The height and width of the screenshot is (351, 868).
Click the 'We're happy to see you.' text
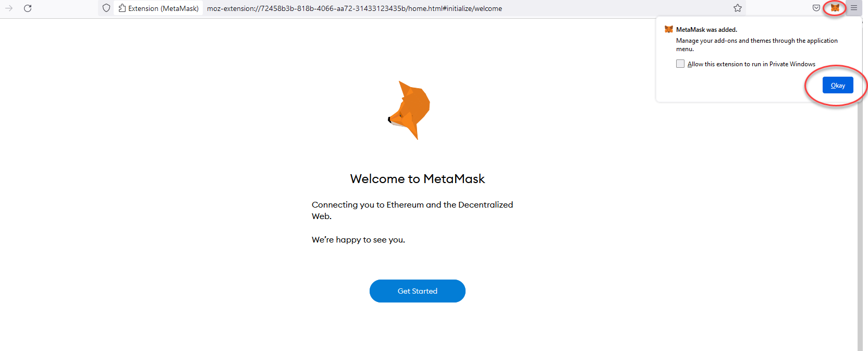coord(358,240)
